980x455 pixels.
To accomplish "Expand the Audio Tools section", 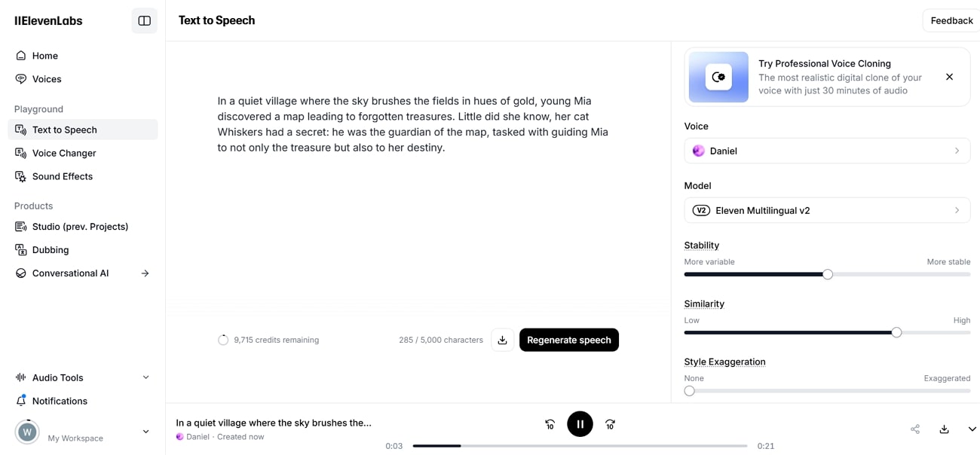I will click(83, 377).
